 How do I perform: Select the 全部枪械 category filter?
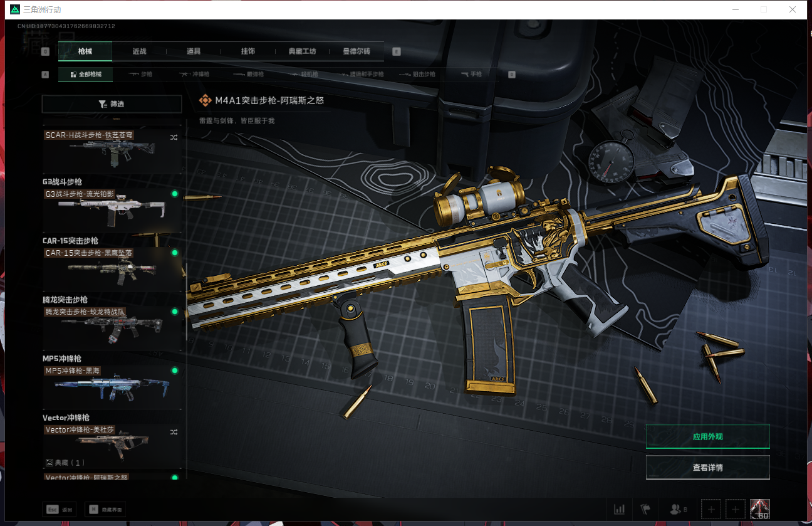point(85,75)
